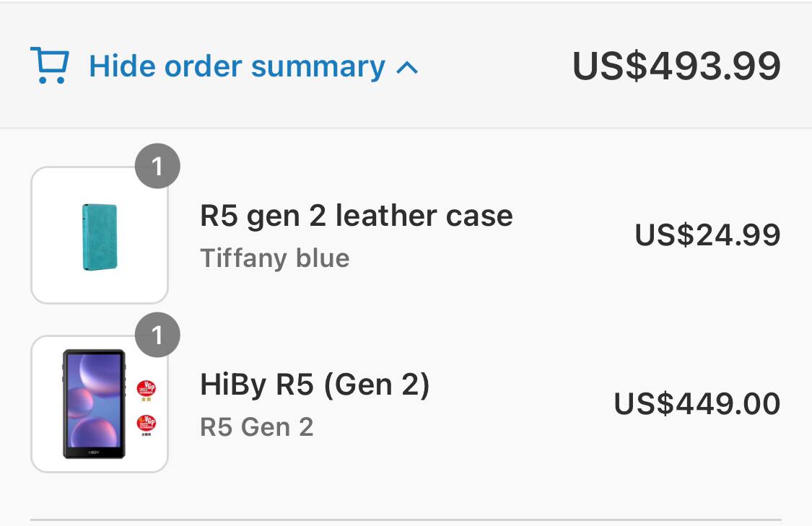Collapse order summary using the chevron arrow

407,68
